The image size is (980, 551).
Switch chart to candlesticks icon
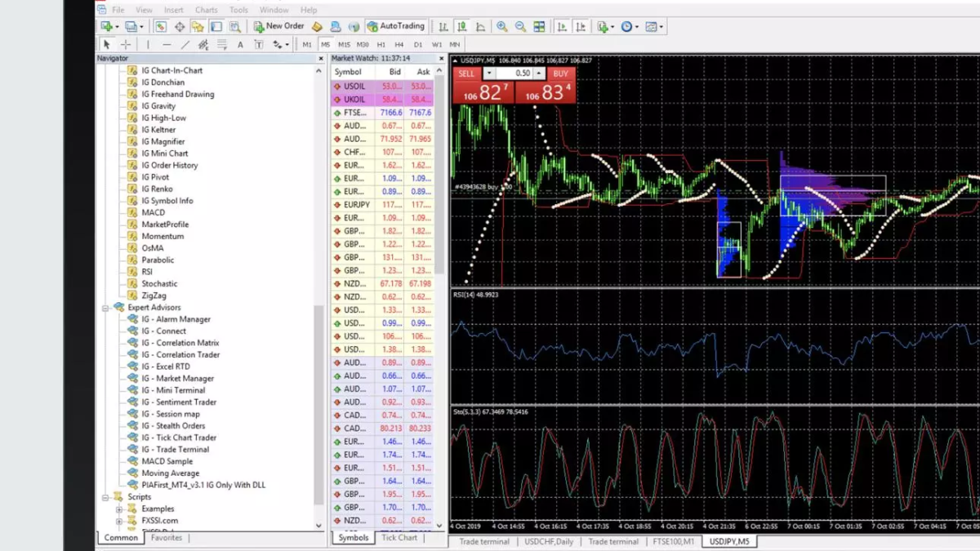[x=462, y=26]
